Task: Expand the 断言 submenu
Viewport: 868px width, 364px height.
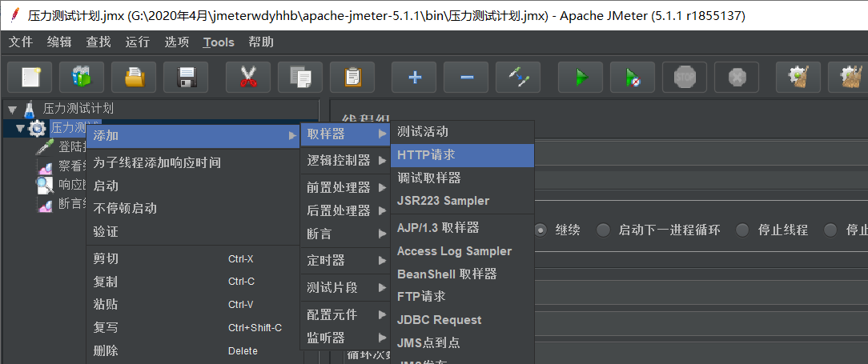Action: click(345, 234)
